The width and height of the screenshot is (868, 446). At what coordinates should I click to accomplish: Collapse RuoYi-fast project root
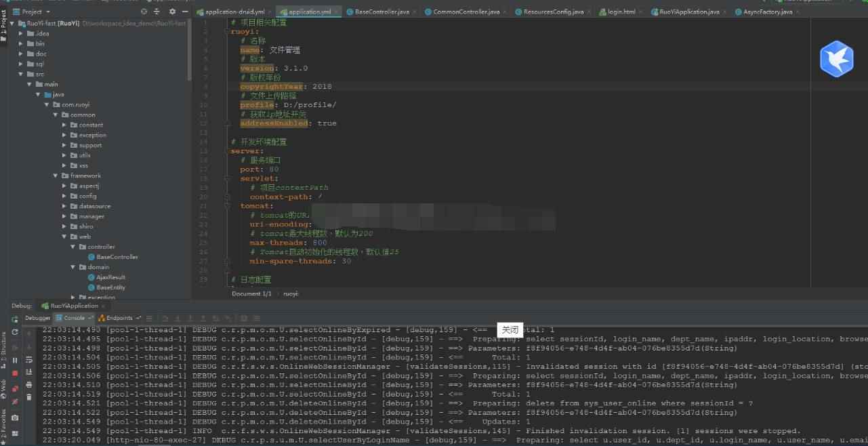(13, 23)
